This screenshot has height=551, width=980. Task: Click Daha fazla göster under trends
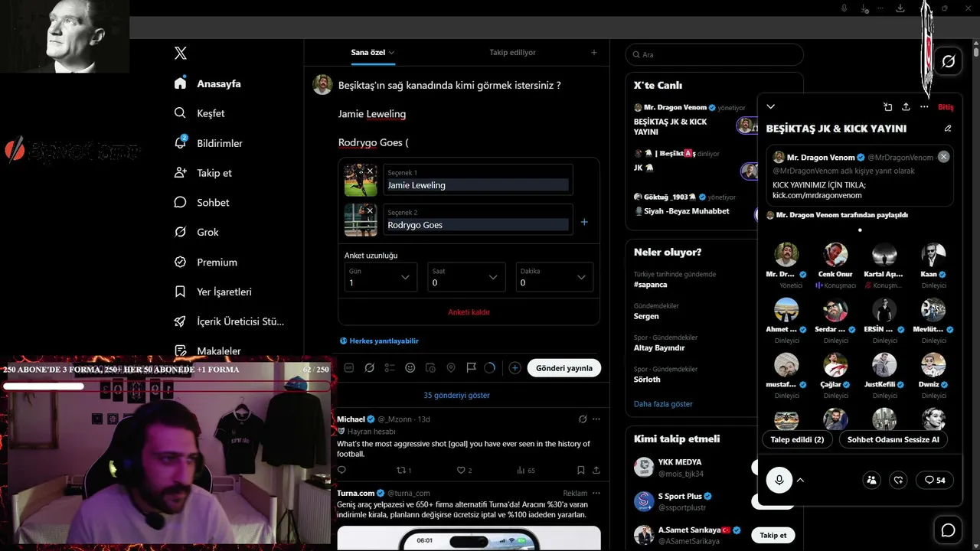(x=663, y=404)
